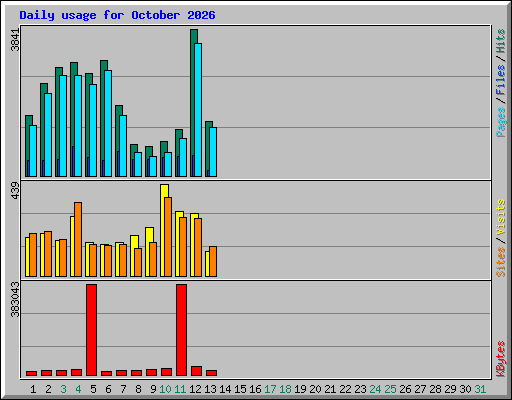
Task: Click the cyan pages bar for day 13
Action: click(213, 152)
